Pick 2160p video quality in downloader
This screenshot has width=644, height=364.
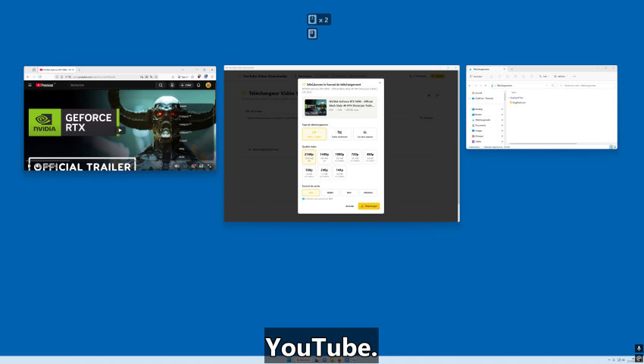click(x=309, y=157)
